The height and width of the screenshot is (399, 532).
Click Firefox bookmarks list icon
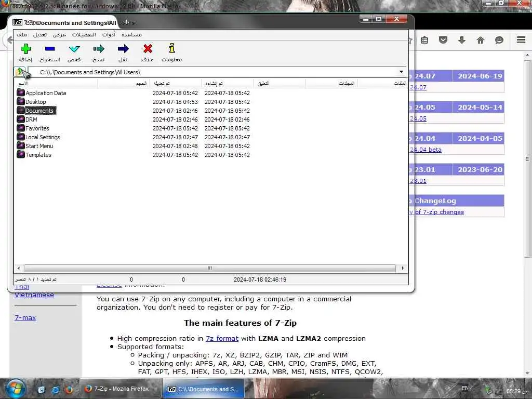pos(424,40)
